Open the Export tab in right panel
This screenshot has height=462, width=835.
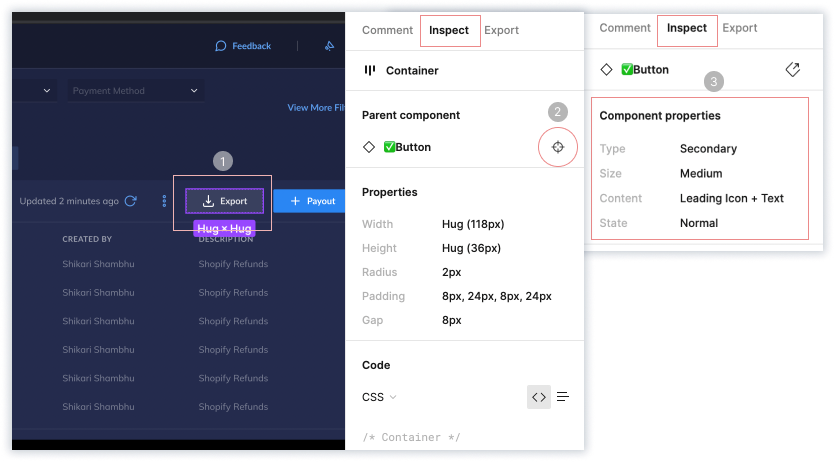click(x=740, y=28)
